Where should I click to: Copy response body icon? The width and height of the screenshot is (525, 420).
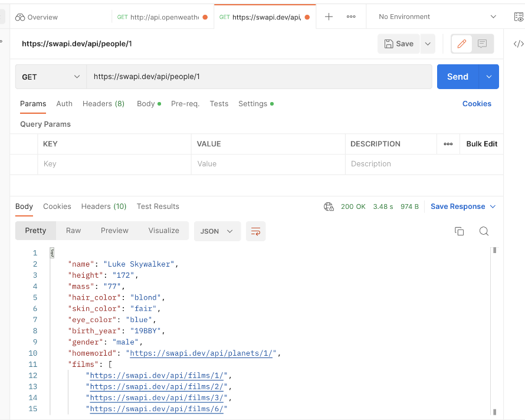[459, 231]
